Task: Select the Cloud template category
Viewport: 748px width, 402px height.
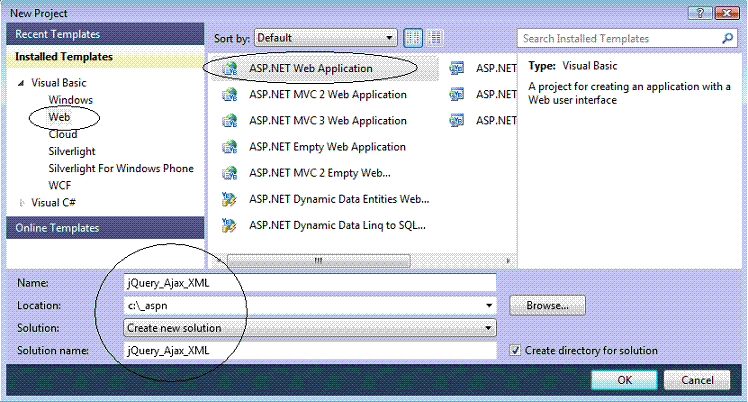Action: [x=62, y=134]
